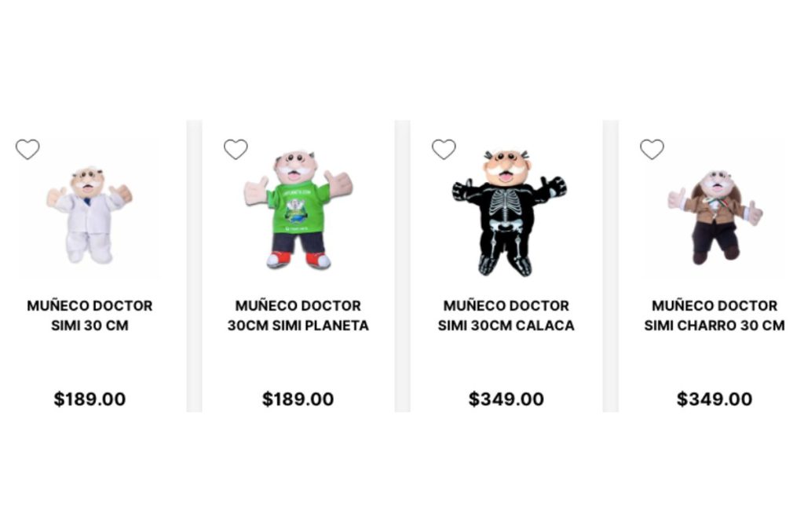
Task: Click the $349.00 price of Simi Charro
Action: coord(714,399)
